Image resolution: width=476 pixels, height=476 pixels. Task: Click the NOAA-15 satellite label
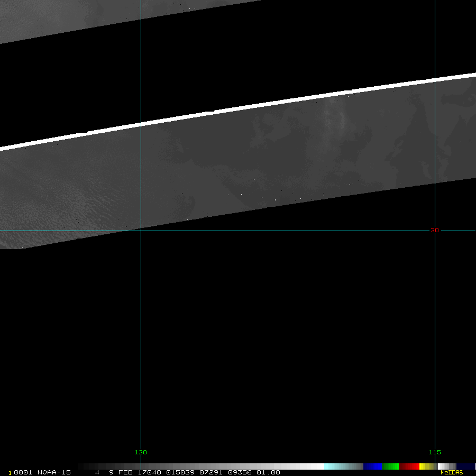[x=56, y=472]
